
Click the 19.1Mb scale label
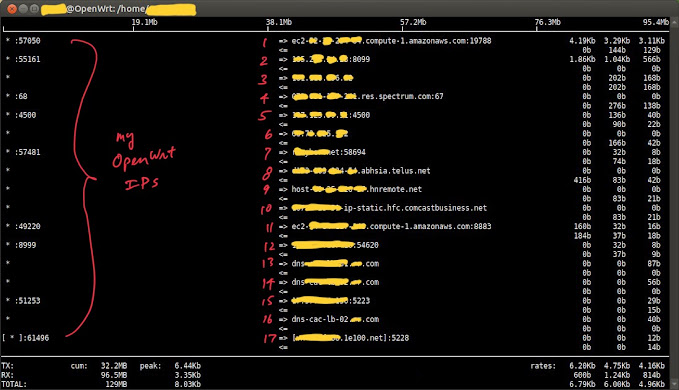145,22
